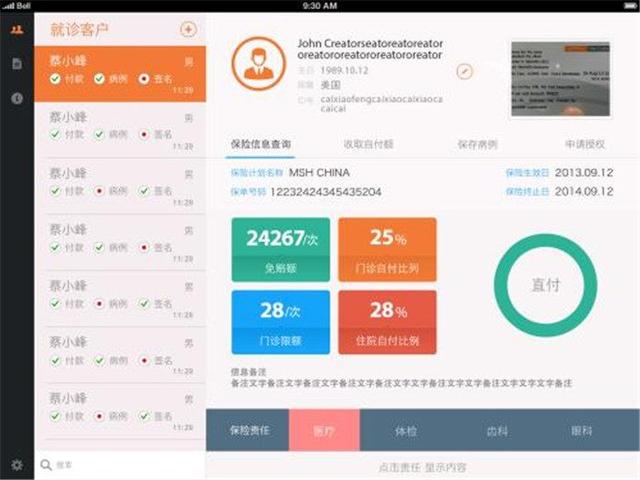Click the search magnifier icon
The height and width of the screenshot is (480, 640).
[x=46, y=465]
